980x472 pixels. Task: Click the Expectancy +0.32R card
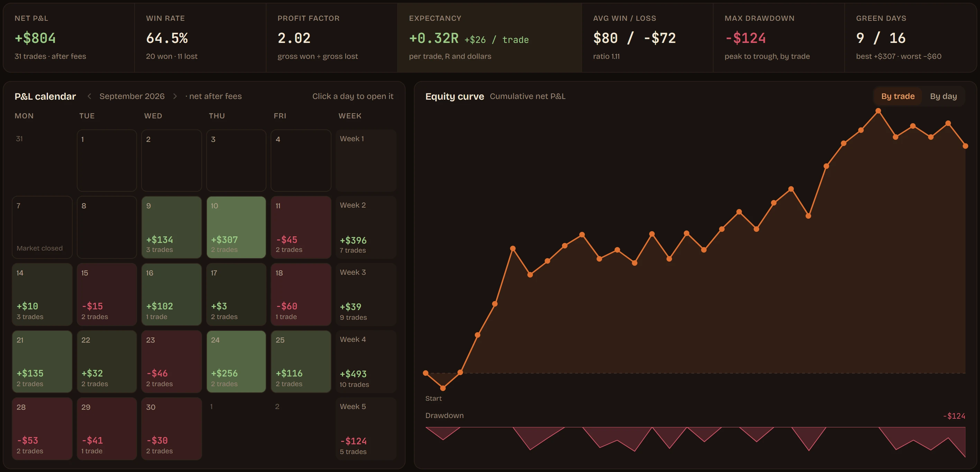click(x=490, y=38)
